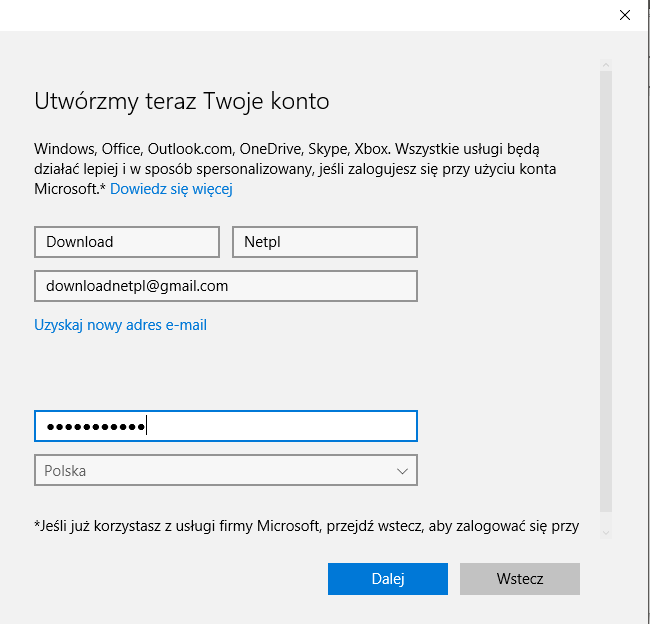
Task: Focus the masked password field
Action: [x=225, y=426]
